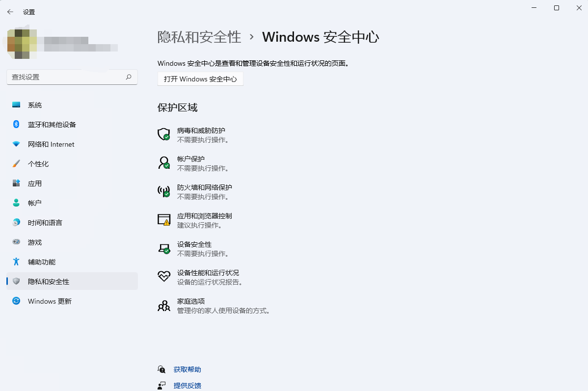Click the virus protection shield icon
Viewport: 588px width, 391px height.
pos(164,134)
